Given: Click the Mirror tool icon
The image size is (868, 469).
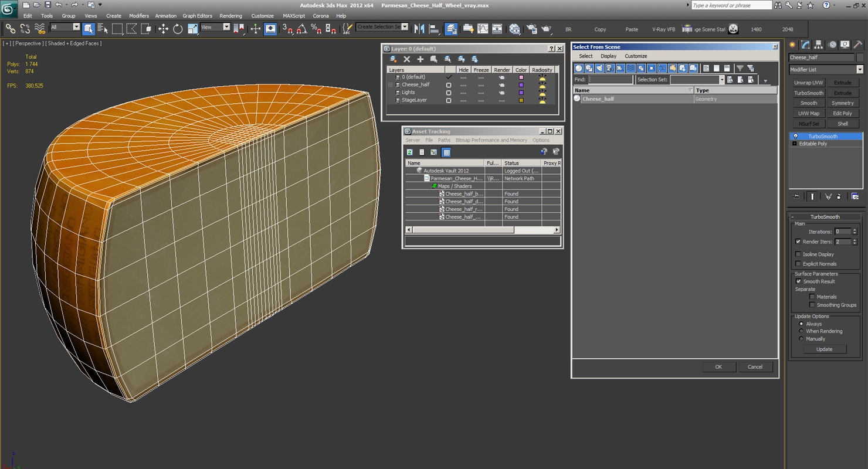Looking at the screenshot, I should 419,28.
